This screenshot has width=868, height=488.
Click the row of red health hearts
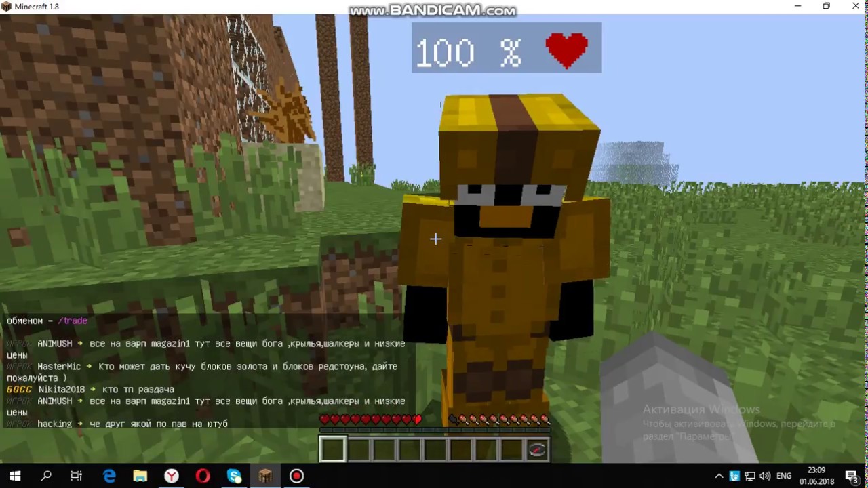[x=370, y=420]
